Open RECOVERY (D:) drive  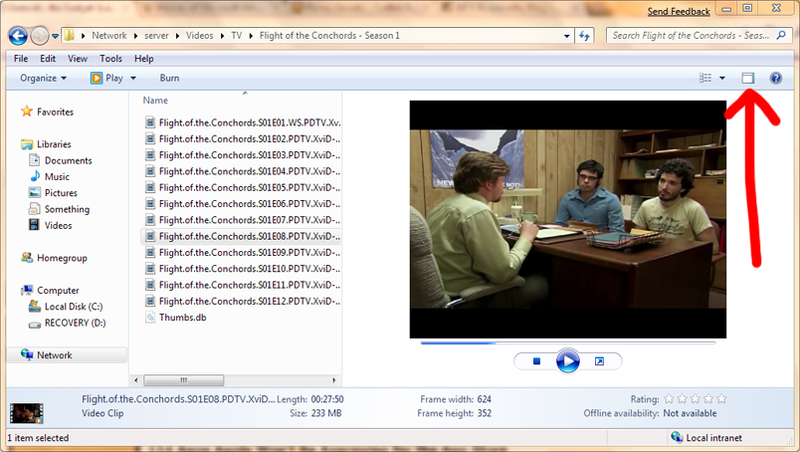75,323
